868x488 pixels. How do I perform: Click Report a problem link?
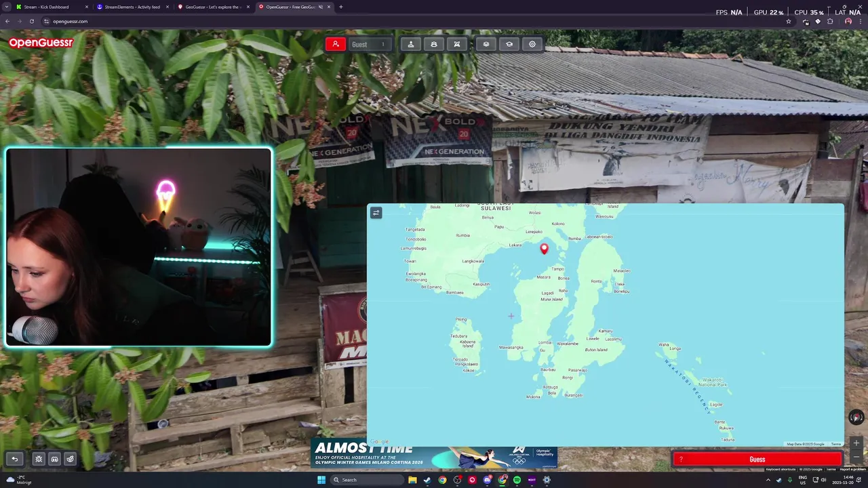[x=853, y=469]
